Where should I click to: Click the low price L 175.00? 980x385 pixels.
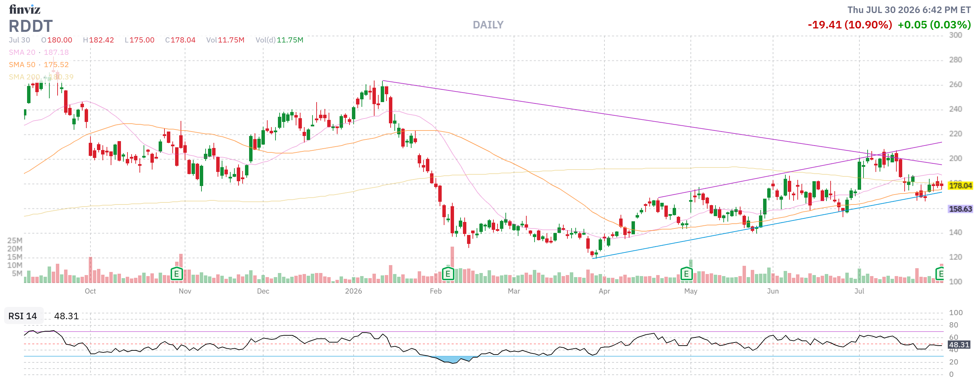click(139, 40)
